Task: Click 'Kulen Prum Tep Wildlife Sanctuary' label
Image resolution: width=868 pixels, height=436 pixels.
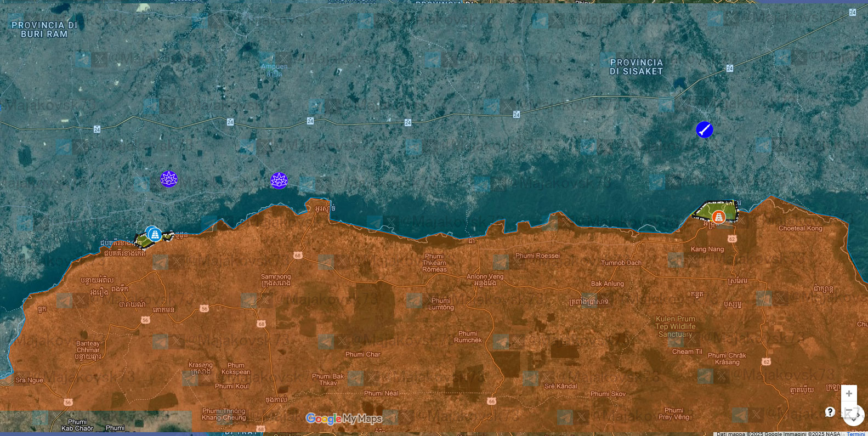Action: (676, 326)
